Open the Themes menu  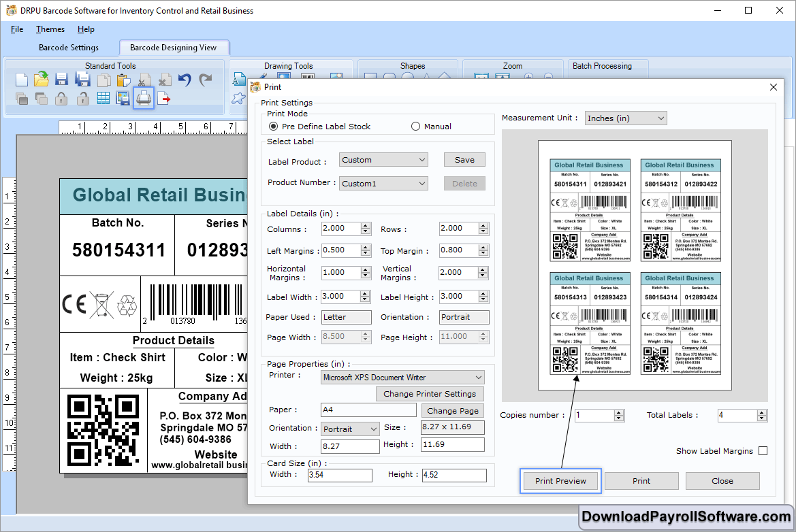(x=50, y=29)
